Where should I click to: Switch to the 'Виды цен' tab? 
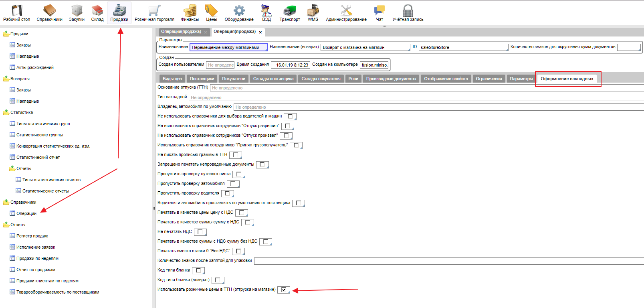tap(172, 79)
